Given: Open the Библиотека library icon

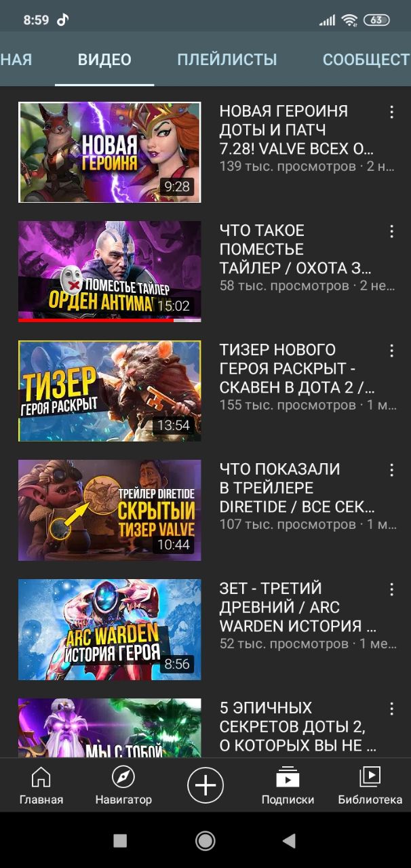Looking at the screenshot, I should point(370,777).
